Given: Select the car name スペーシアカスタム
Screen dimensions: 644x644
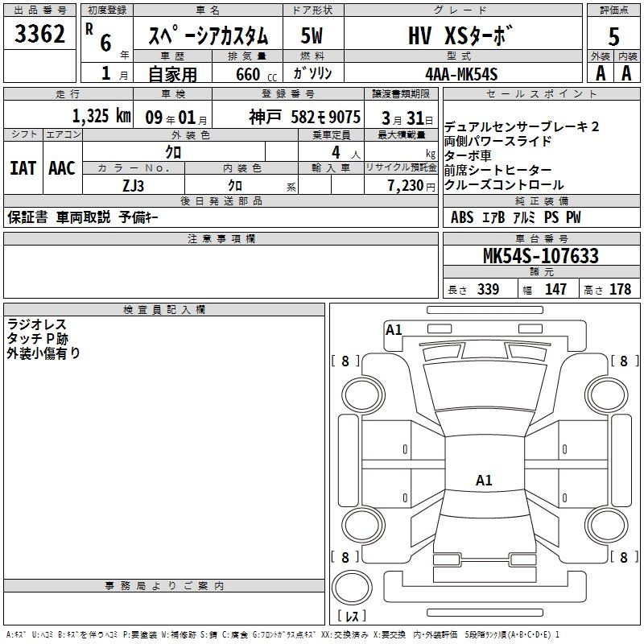Looking at the screenshot, I should [208, 35].
